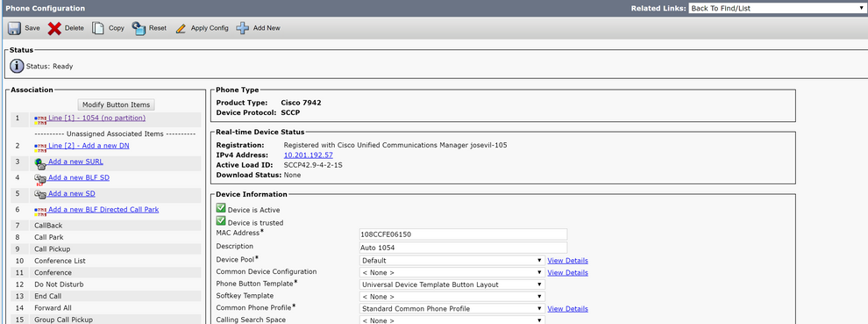Select the Call Park row
868x324 pixels.
(105, 237)
